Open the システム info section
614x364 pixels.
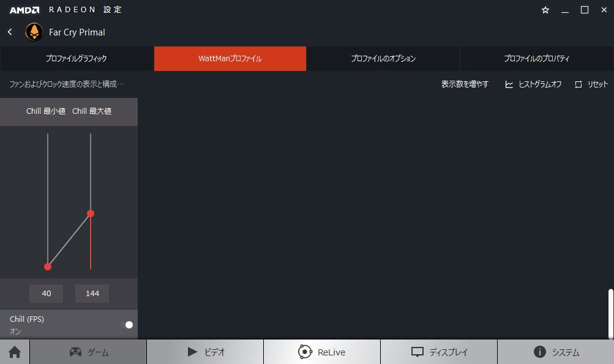(556, 352)
